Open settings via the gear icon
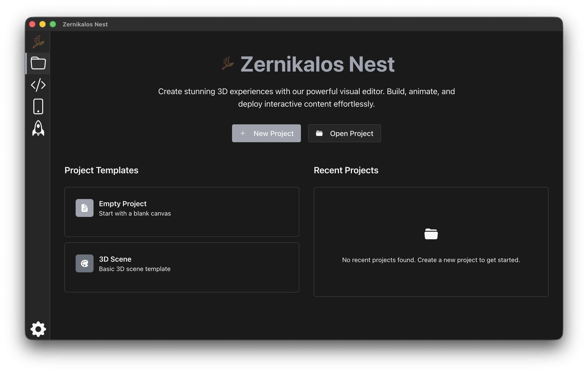 [38, 329]
